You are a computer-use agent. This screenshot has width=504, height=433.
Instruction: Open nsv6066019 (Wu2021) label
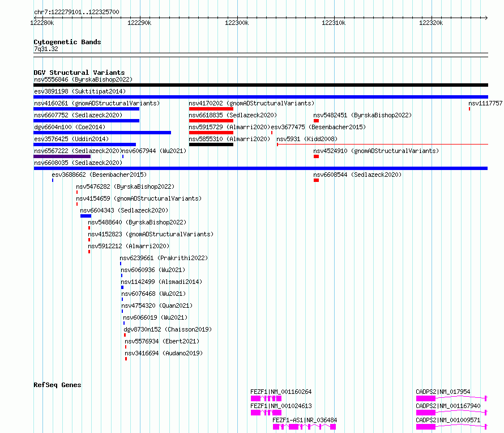pyautogui.click(x=155, y=317)
